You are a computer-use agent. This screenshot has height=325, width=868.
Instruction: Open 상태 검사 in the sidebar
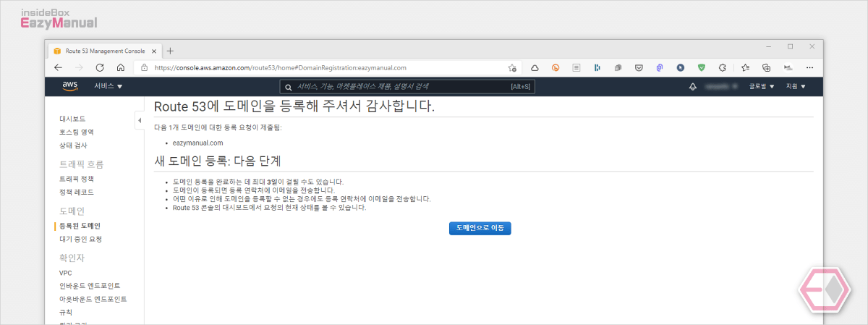pos(73,145)
